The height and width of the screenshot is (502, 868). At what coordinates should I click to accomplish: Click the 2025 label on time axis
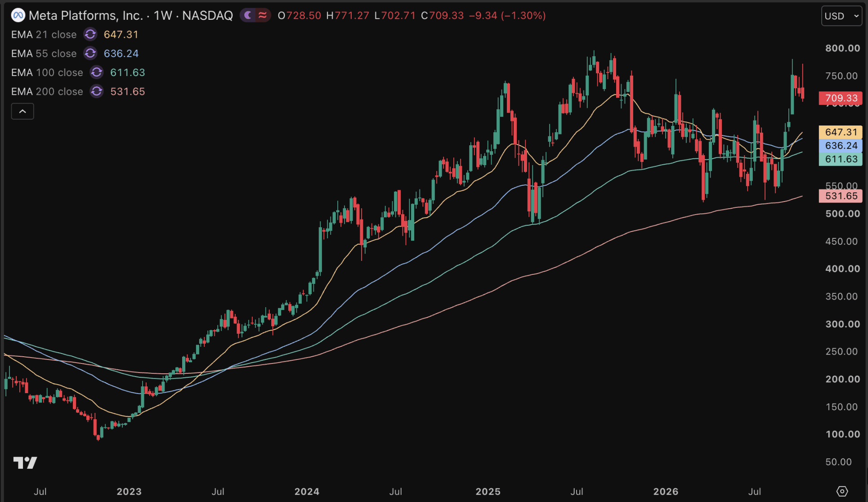[488, 491]
